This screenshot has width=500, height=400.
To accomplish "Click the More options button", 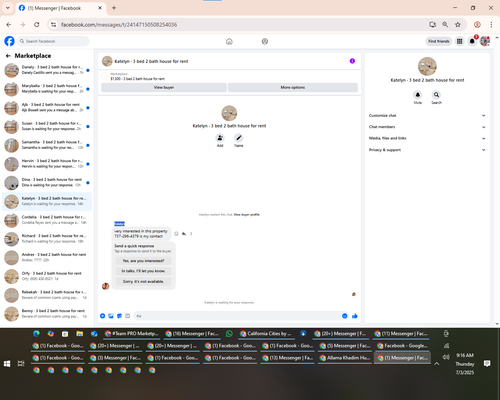I will (293, 87).
